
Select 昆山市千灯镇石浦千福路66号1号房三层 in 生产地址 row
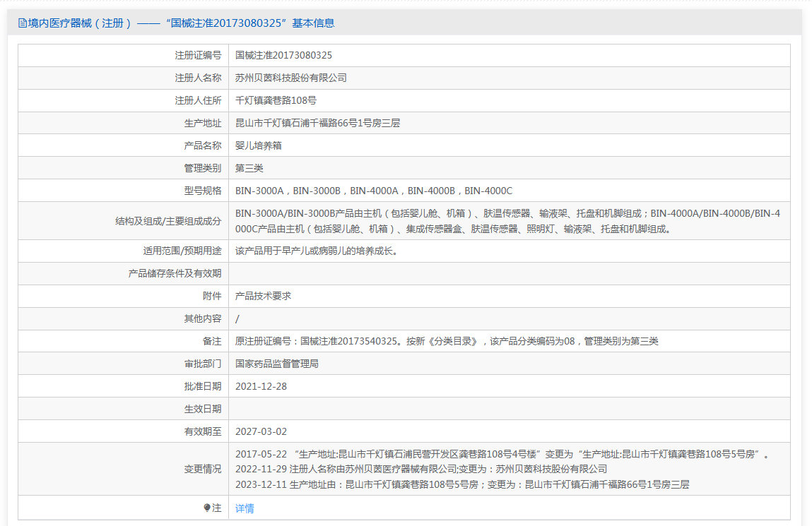click(317, 123)
